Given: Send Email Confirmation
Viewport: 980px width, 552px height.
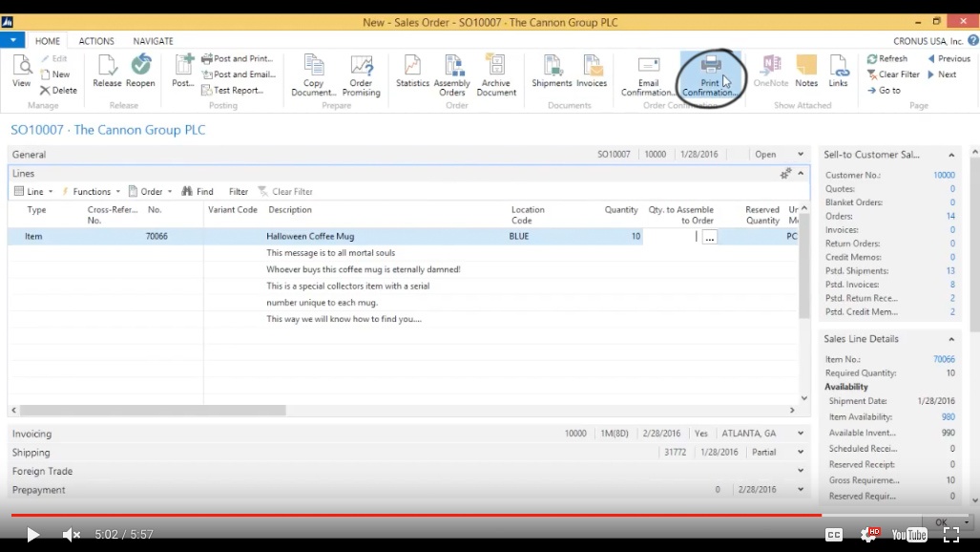Looking at the screenshot, I should (x=648, y=75).
